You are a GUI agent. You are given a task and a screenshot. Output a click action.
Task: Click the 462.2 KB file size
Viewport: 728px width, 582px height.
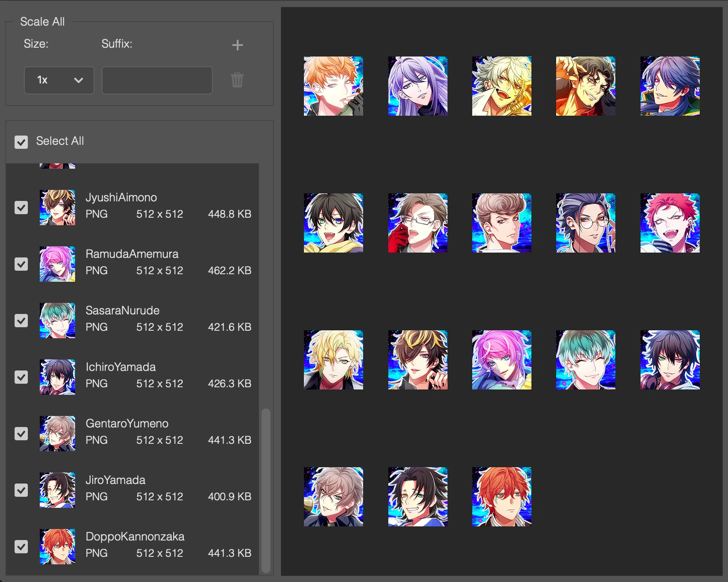tap(230, 271)
